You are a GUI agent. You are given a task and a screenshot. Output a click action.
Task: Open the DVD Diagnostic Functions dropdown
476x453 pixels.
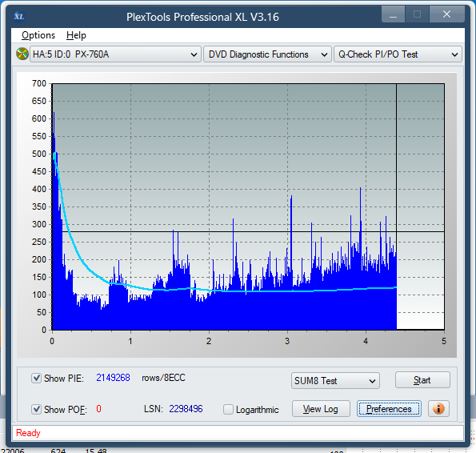pyautogui.click(x=267, y=54)
